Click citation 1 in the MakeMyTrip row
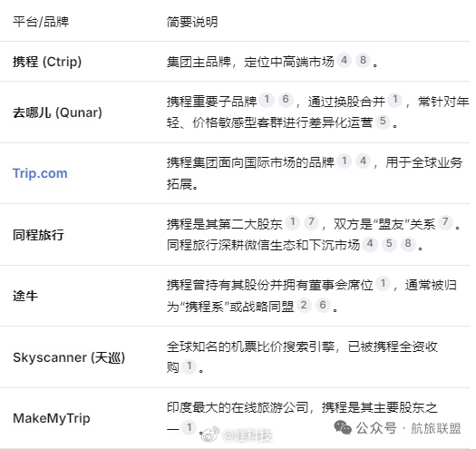 (x=189, y=428)
